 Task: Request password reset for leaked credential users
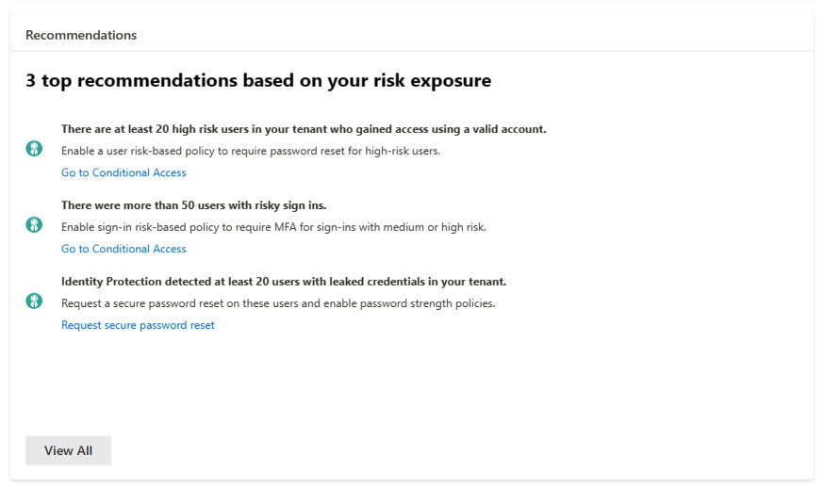[138, 325]
